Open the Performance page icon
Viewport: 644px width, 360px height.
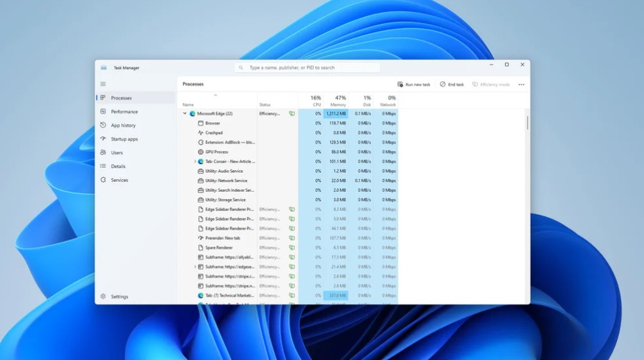pyautogui.click(x=103, y=111)
